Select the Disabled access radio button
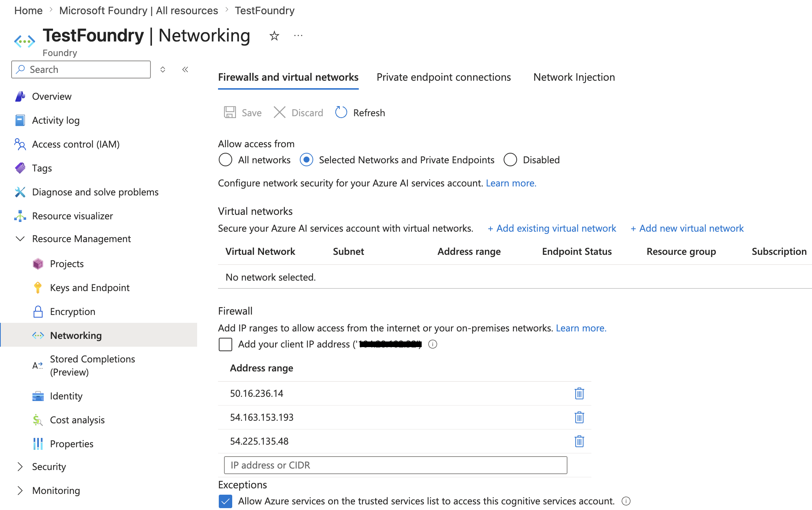Viewport: 812px width, 510px height. [510, 160]
